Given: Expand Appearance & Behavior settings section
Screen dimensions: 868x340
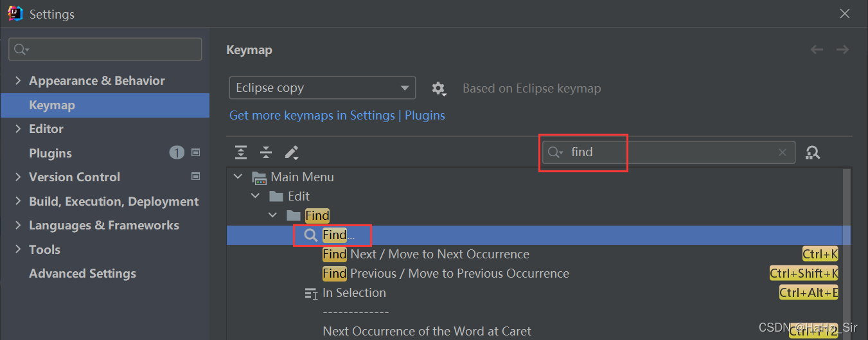Looking at the screenshot, I should click(x=18, y=80).
